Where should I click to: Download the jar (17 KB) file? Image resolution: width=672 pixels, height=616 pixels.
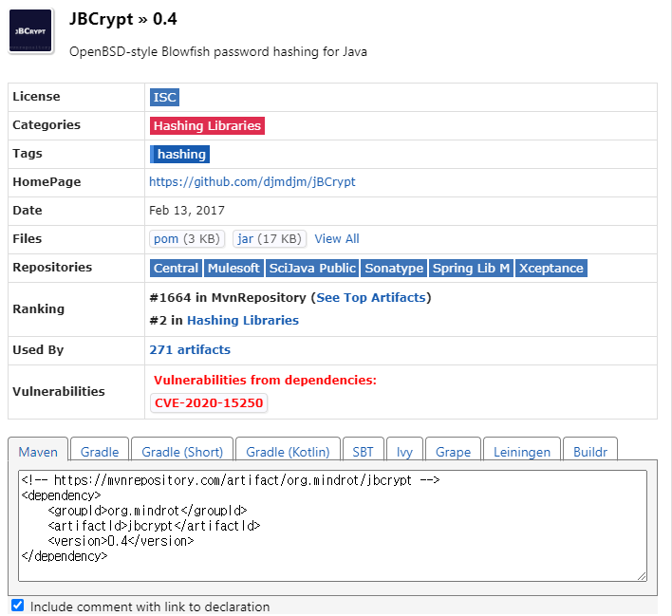270,239
